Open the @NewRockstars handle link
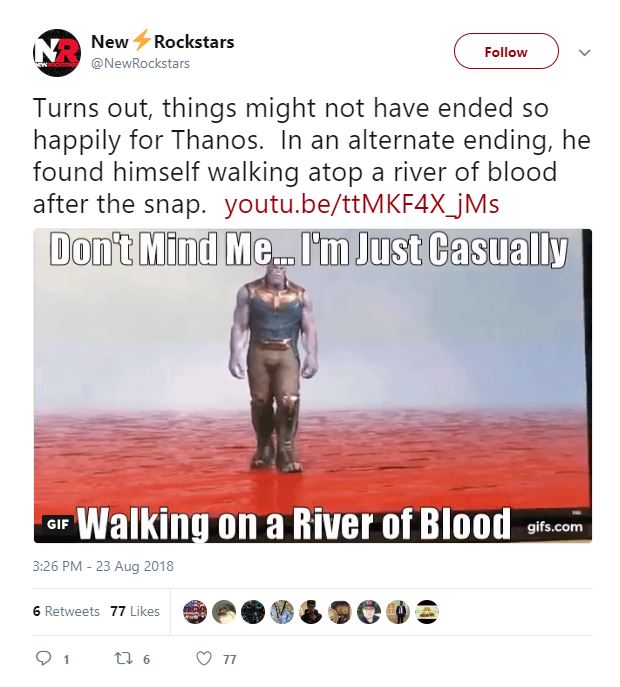This screenshot has width=620, height=687. 140,64
